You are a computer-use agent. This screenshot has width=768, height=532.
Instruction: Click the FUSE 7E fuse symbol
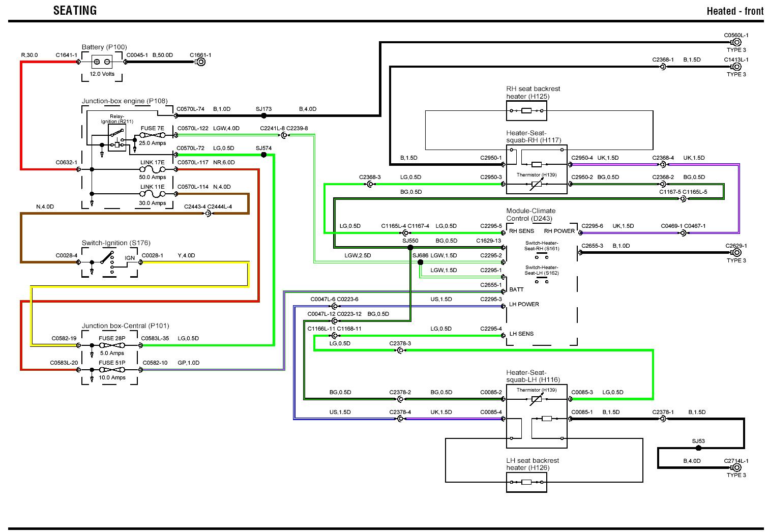tap(153, 135)
